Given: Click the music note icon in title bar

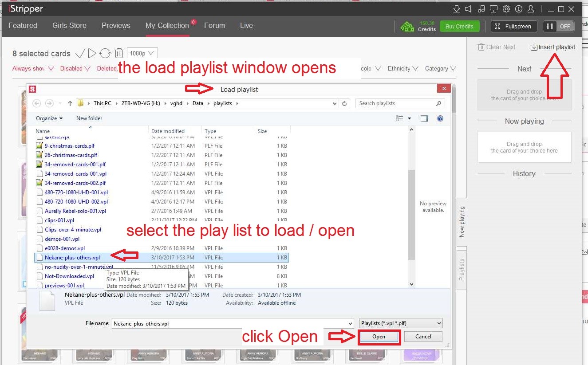Looking at the screenshot, I should 481,9.
